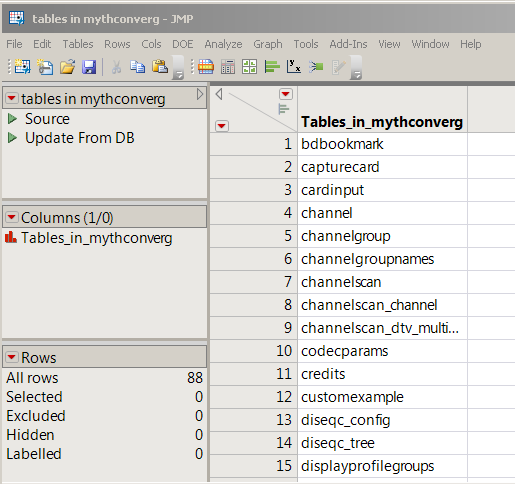Click the Selected rows count label

pos(34,397)
